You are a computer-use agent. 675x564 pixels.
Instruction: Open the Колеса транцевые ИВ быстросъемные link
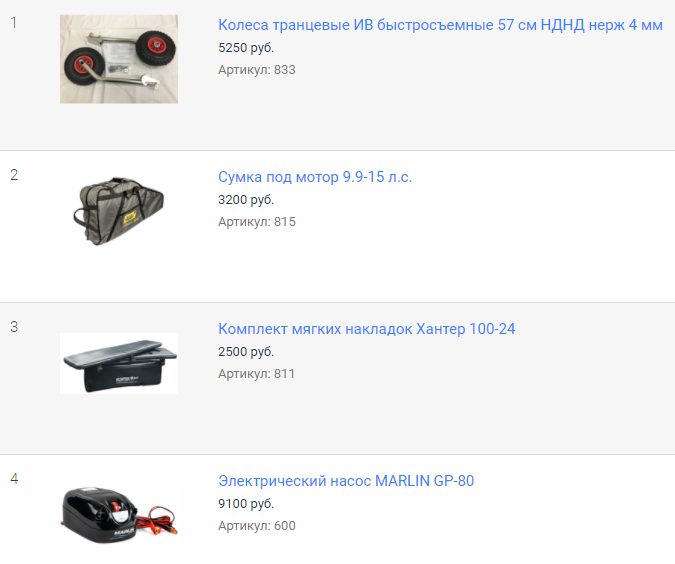pos(440,25)
